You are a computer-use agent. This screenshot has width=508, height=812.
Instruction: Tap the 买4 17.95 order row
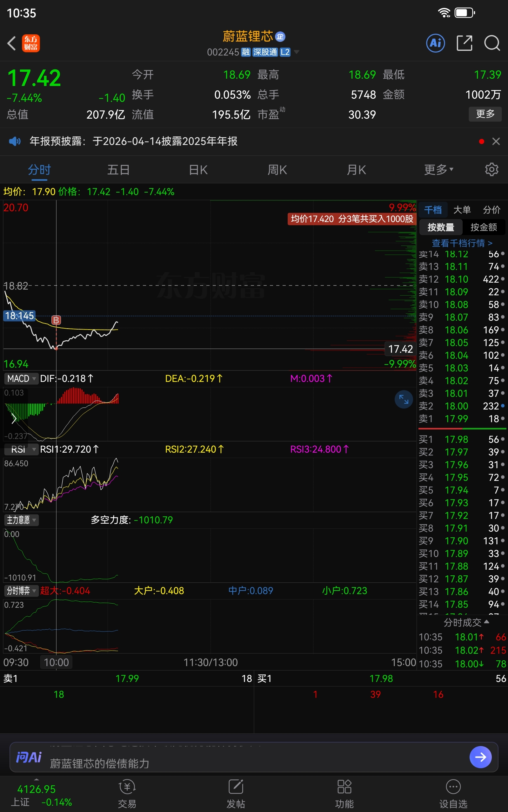pyautogui.click(x=462, y=477)
